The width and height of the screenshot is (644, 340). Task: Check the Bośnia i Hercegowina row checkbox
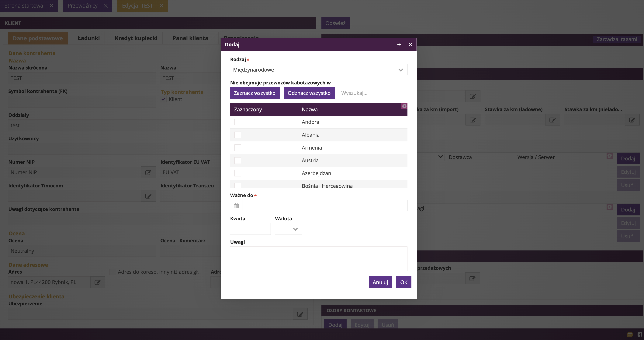point(237,186)
